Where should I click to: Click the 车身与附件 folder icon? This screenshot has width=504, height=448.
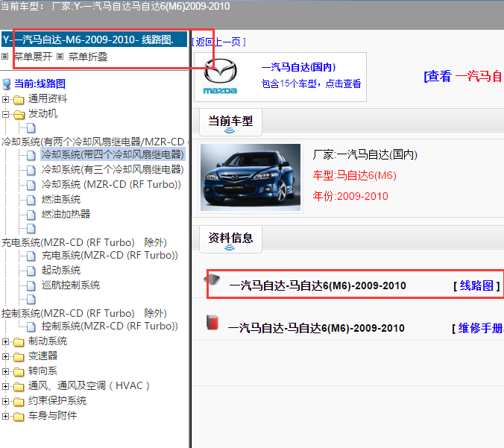[19, 416]
